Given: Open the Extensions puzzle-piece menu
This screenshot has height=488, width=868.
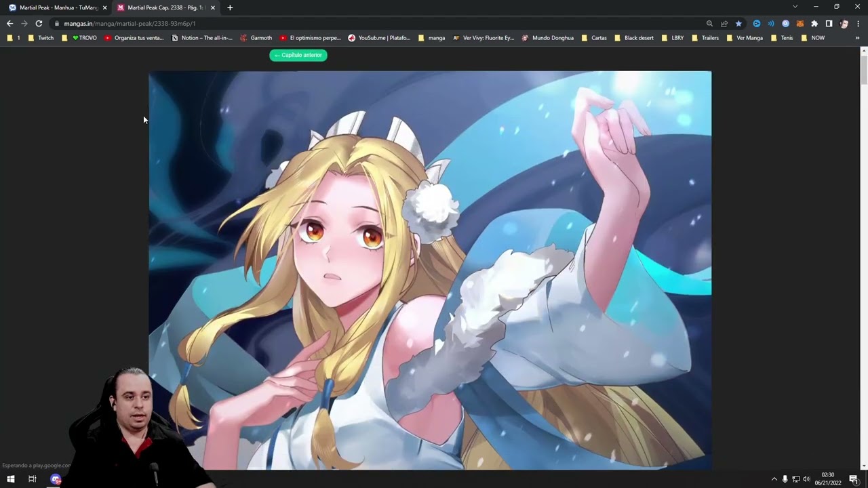Looking at the screenshot, I should pos(814,23).
